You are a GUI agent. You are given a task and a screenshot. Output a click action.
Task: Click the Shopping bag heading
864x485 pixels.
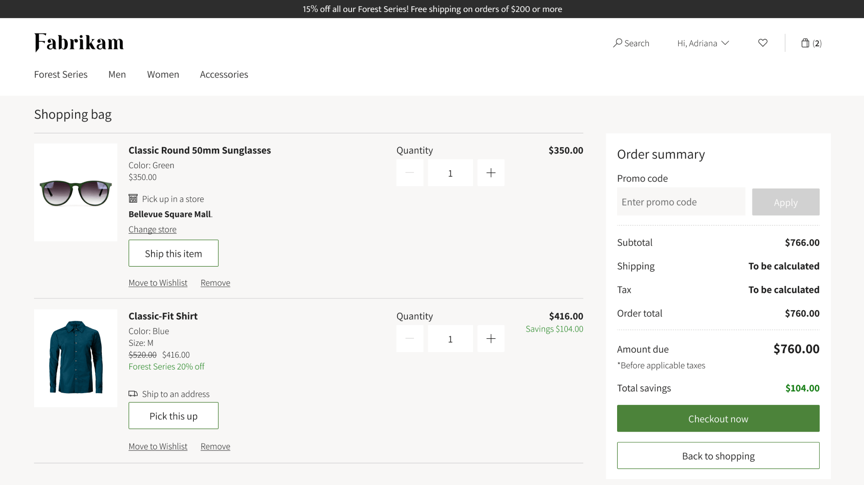click(x=73, y=114)
